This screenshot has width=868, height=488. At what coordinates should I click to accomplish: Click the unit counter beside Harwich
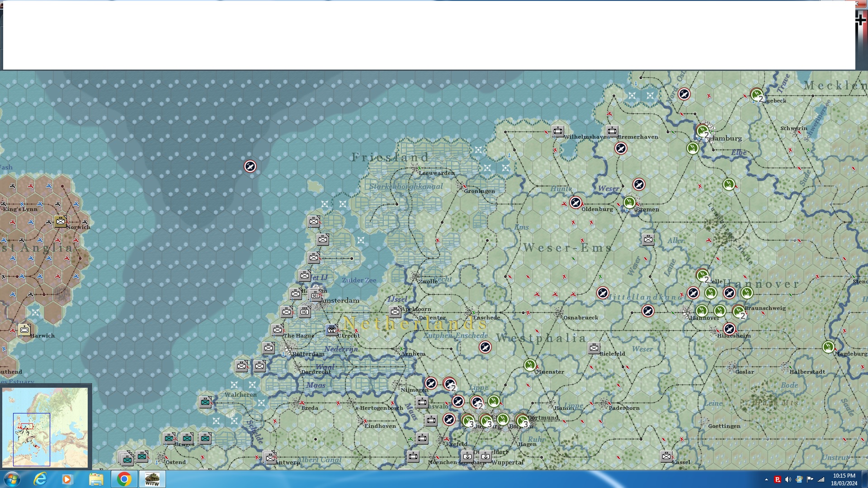(24, 330)
